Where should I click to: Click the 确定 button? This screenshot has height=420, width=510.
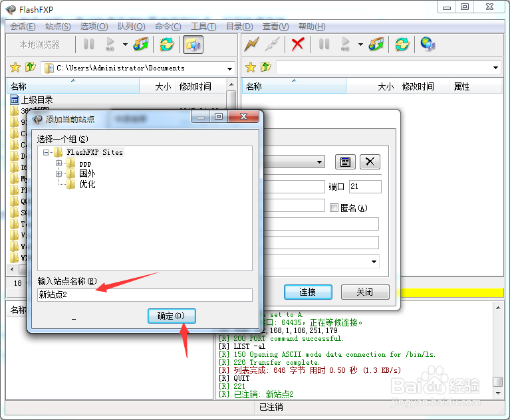click(x=172, y=316)
